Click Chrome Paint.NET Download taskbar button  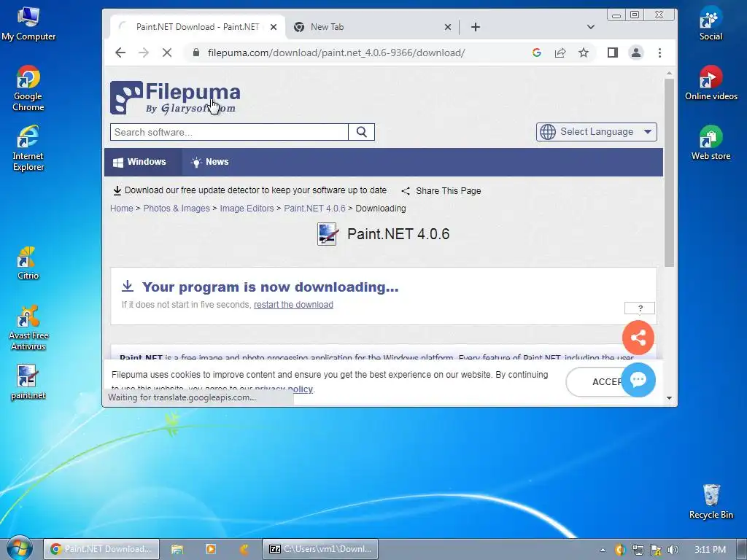101,549
